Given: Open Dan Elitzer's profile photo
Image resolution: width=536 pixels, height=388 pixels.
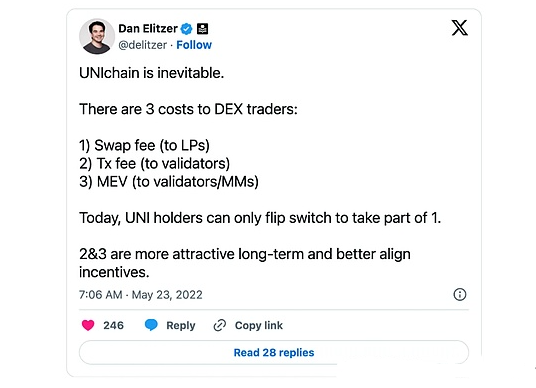Looking at the screenshot, I should 97,36.
